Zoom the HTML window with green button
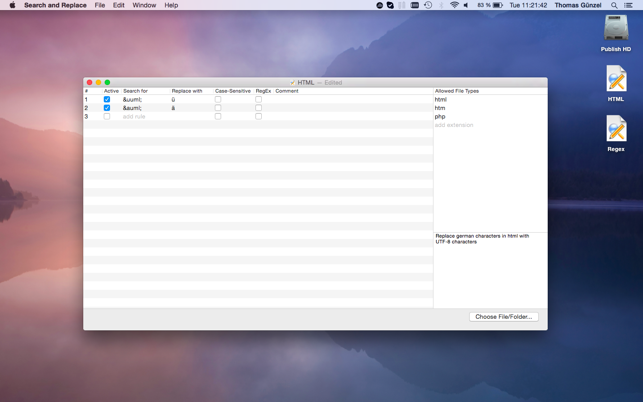 107,82
